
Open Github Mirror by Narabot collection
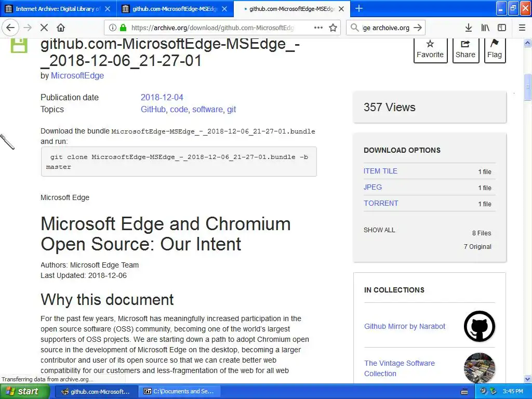point(404,326)
